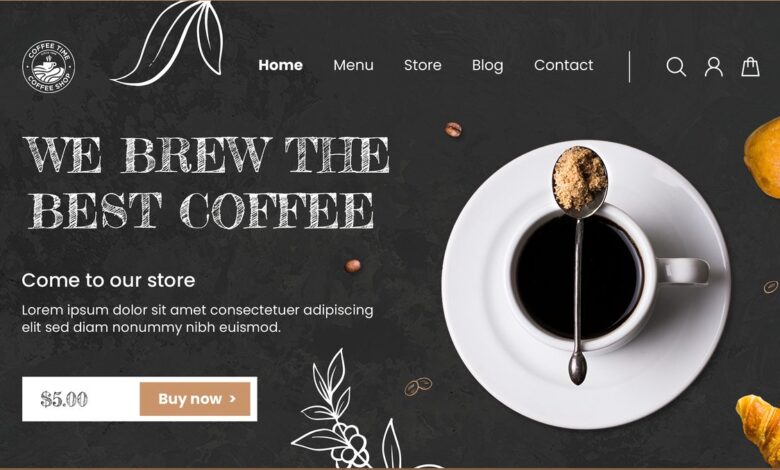The image size is (780, 470).
Task: Click the Coffee Time round logo
Action: coord(49,66)
